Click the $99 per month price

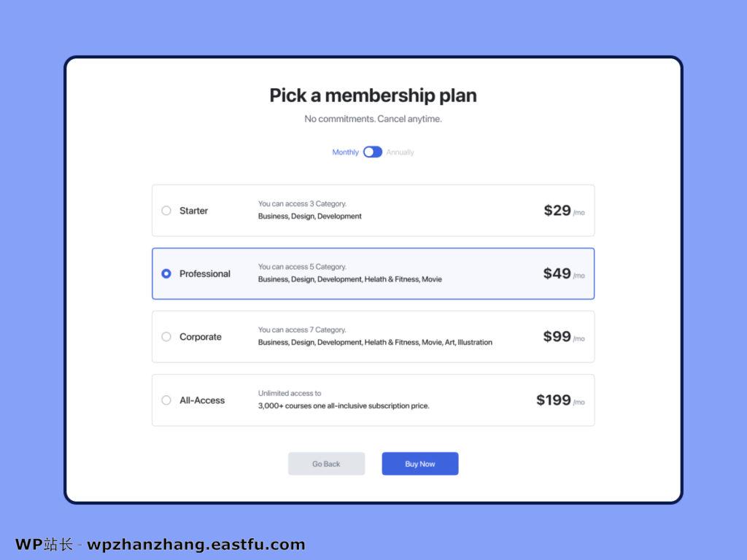[557, 337]
